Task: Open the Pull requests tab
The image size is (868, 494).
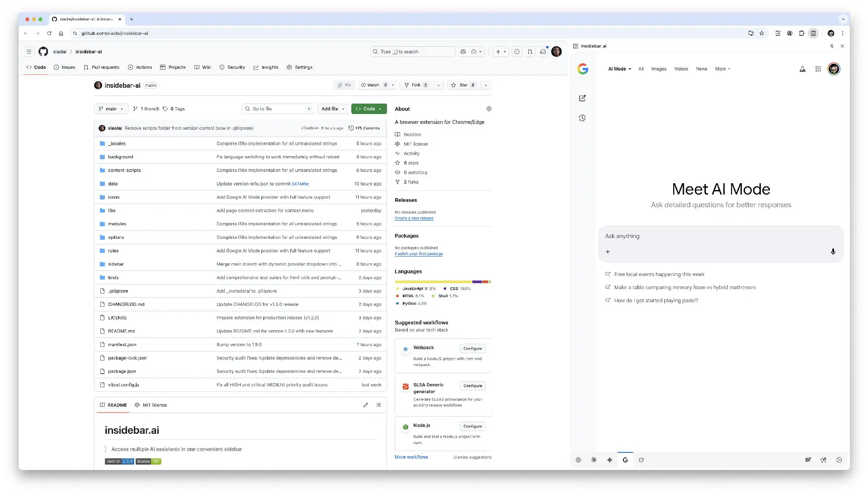Action: pyautogui.click(x=101, y=67)
